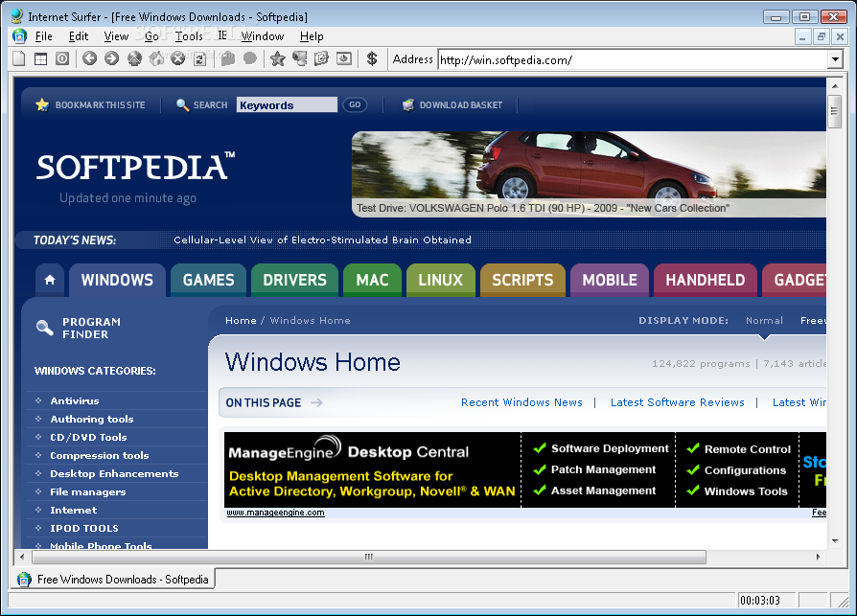Select the Internet category

[x=73, y=510]
